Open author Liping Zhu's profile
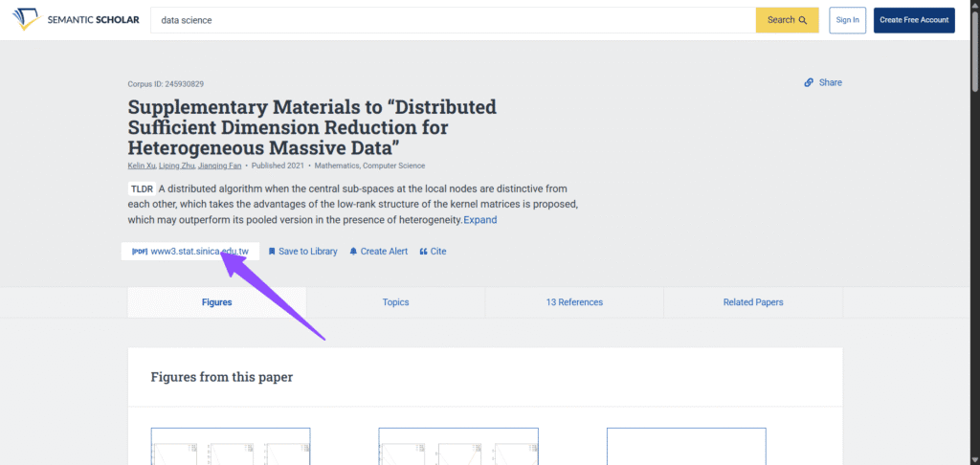Screen dimensions: 980x465 [176, 166]
